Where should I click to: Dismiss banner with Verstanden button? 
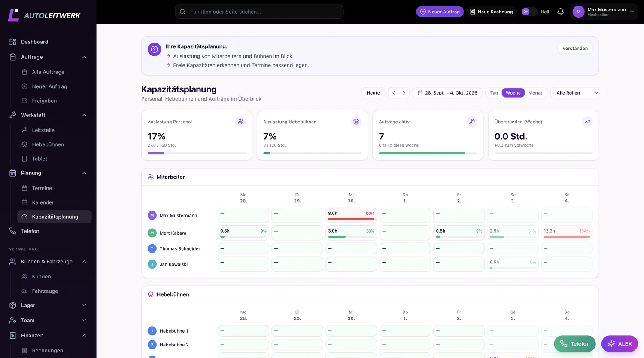(575, 48)
